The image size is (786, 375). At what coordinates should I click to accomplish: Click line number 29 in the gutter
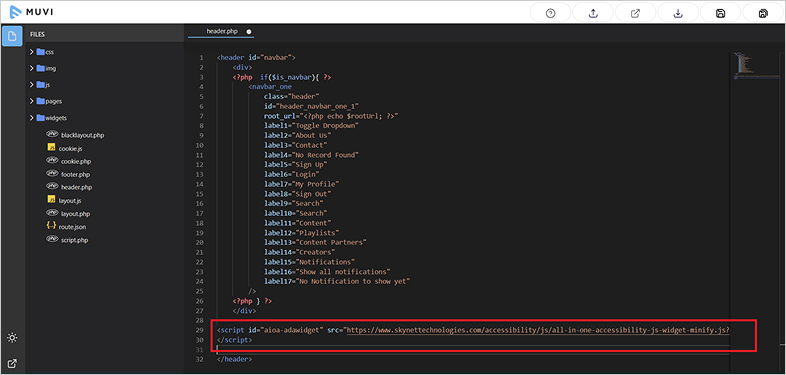pyautogui.click(x=200, y=330)
